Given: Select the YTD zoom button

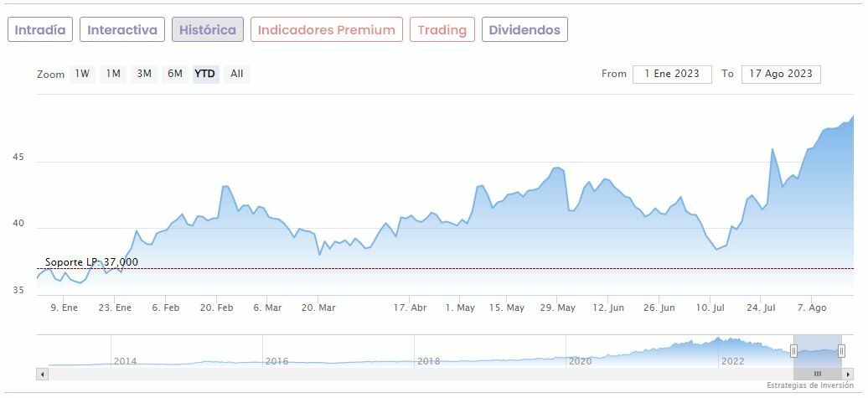Looking at the screenshot, I should coord(205,74).
